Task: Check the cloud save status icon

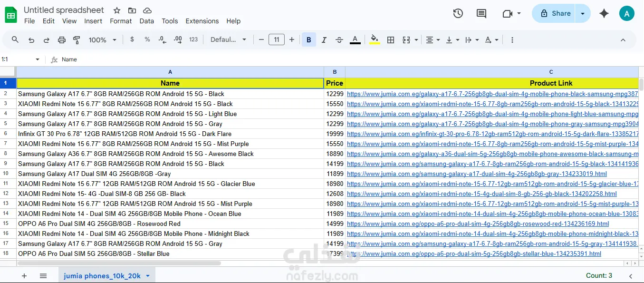Action: pyautogui.click(x=147, y=10)
